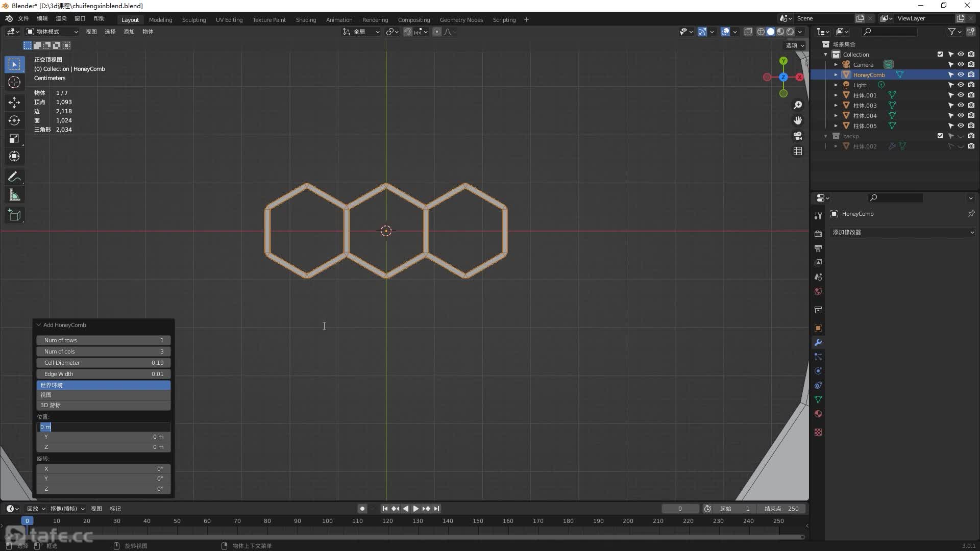Open Particles properties tab

pos(818,357)
